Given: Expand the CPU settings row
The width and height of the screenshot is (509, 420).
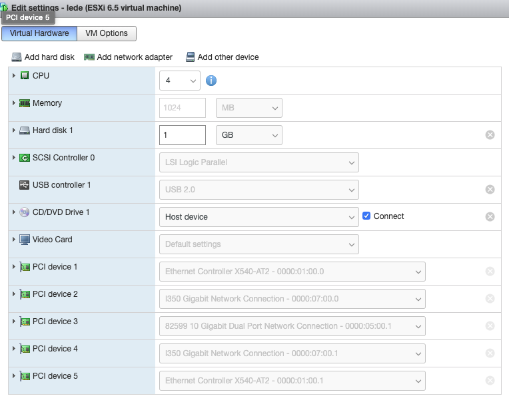Looking at the screenshot, I should pos(13,76).
